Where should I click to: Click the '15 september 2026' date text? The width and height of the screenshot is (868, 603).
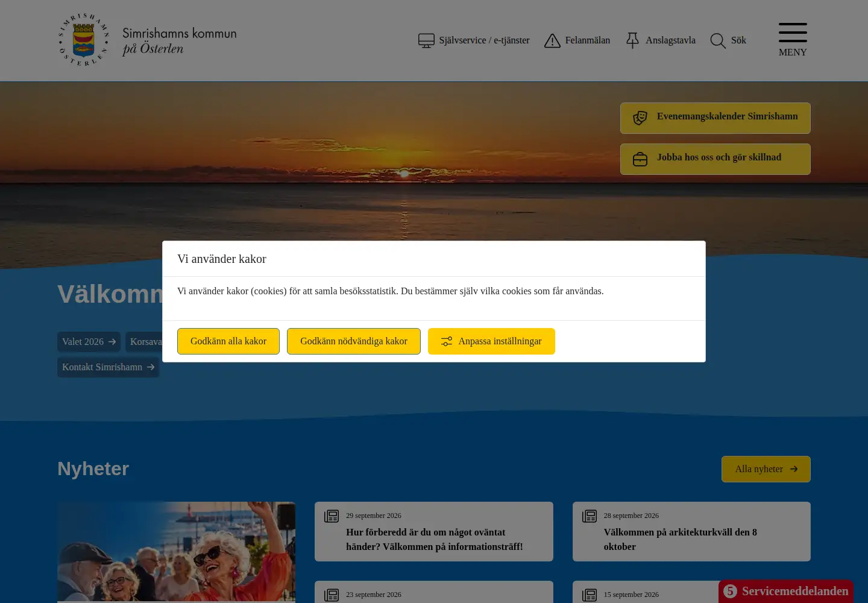[x=631, y=595]
